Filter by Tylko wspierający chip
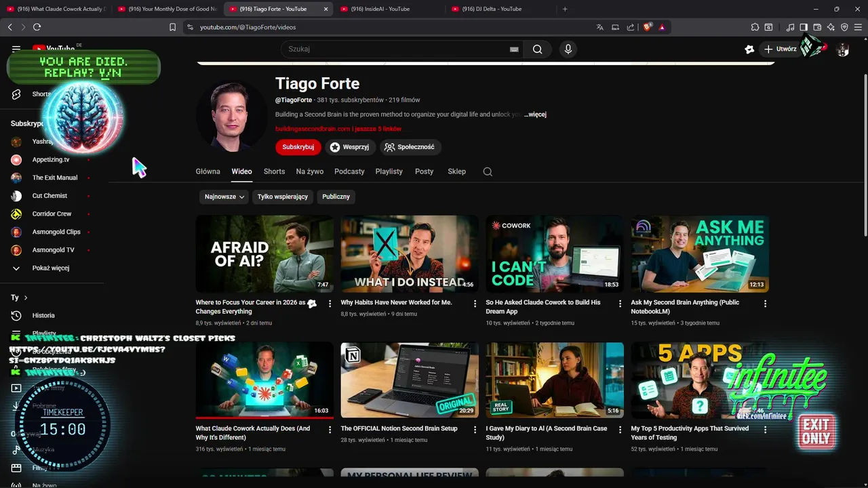Image resolution: width=868 pixels, height=488 pixels. tap(283, 197)
